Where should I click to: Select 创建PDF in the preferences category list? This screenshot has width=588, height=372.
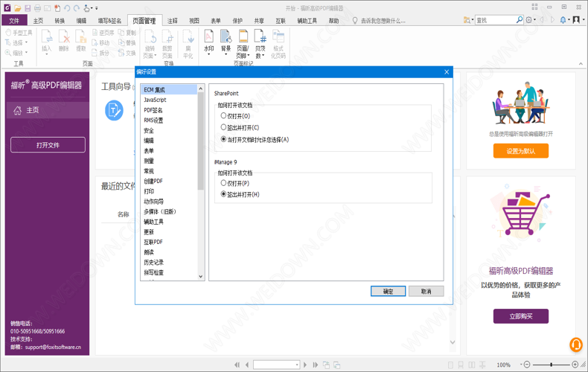[x=153, y=181]
